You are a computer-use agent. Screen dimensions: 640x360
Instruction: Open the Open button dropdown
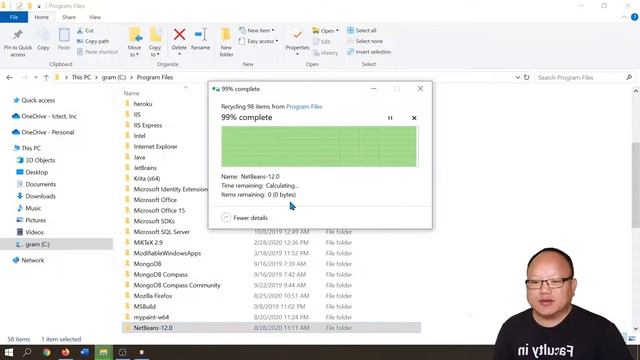pyautogui.click(x=338, y=31)
